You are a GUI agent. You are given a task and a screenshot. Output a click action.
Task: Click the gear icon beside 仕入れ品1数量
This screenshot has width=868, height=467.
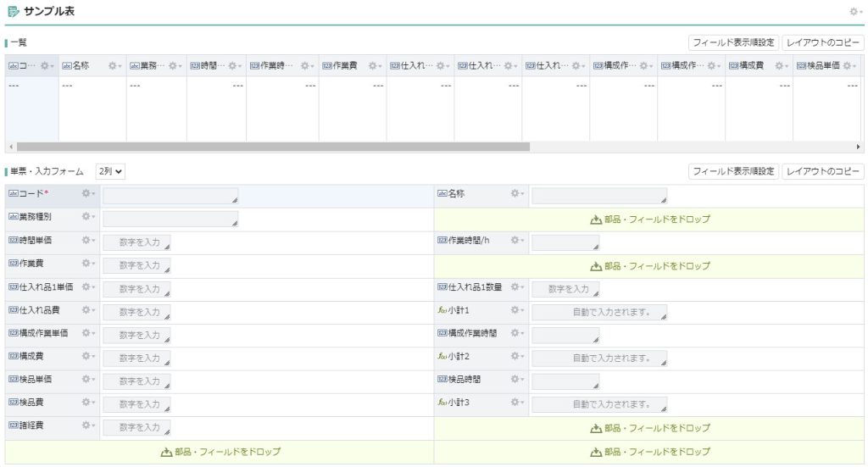tap(516, 286)
